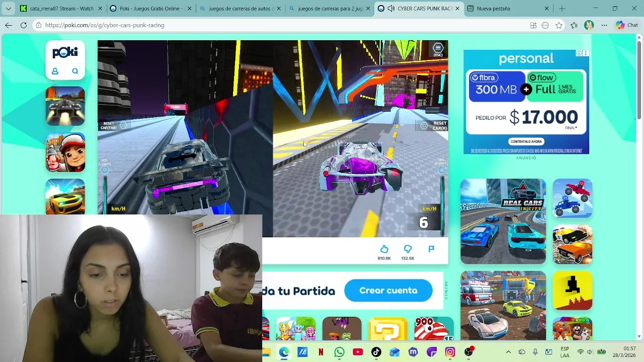This screenshot has height=362, width=644.
Task: Open Real Cars in City game thumbnail
Action: (x=503, y=221)
